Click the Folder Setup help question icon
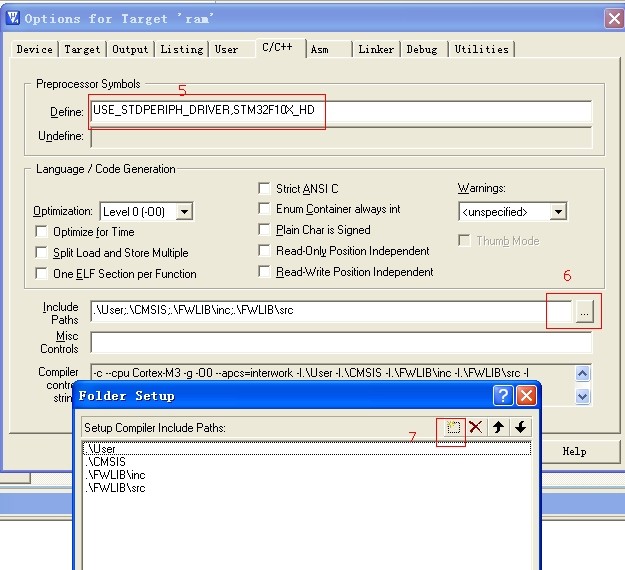Viewport: 625px width, 570px height. click(504, 396)
